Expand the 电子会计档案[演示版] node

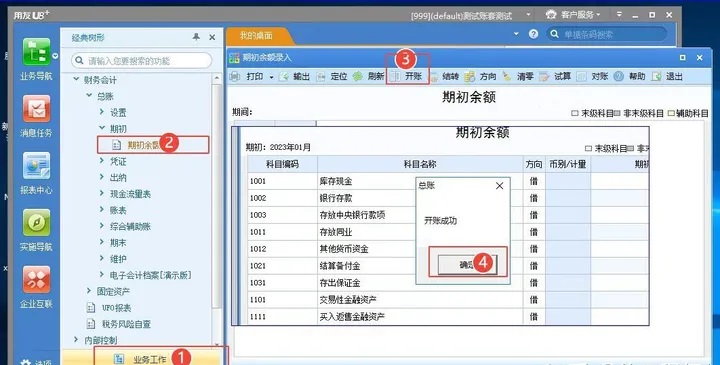point(102,275)
